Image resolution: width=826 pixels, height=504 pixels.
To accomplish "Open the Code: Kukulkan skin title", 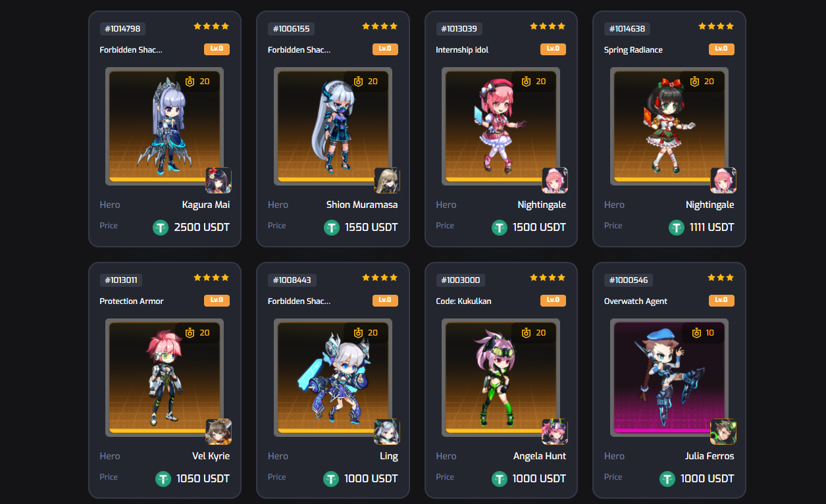I will (x=463, y=301).
